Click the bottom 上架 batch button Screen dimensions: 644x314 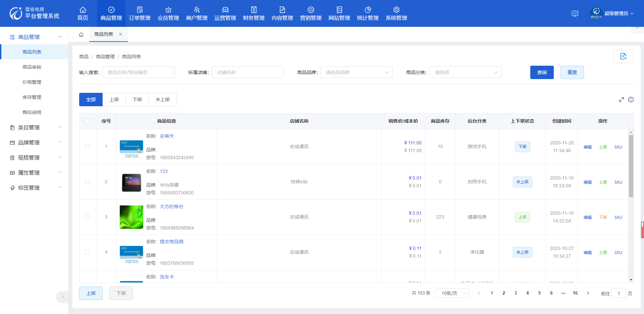pyautogui.click(x=91, y=293)
